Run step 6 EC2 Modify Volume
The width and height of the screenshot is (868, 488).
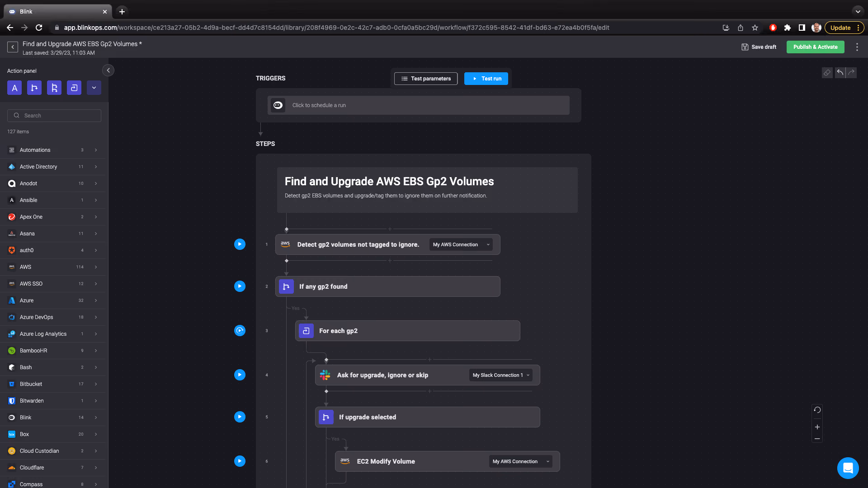240,461
